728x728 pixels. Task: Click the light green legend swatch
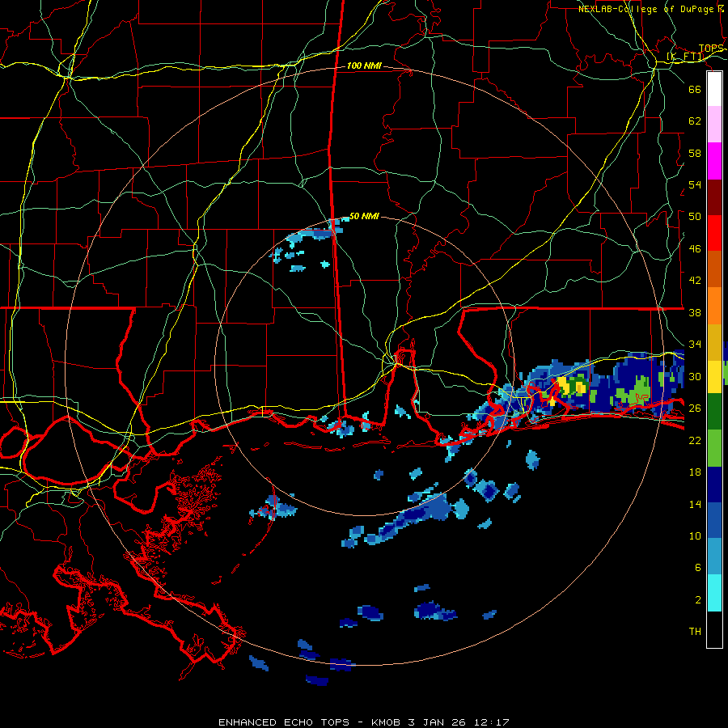click(x=714, y=448)
